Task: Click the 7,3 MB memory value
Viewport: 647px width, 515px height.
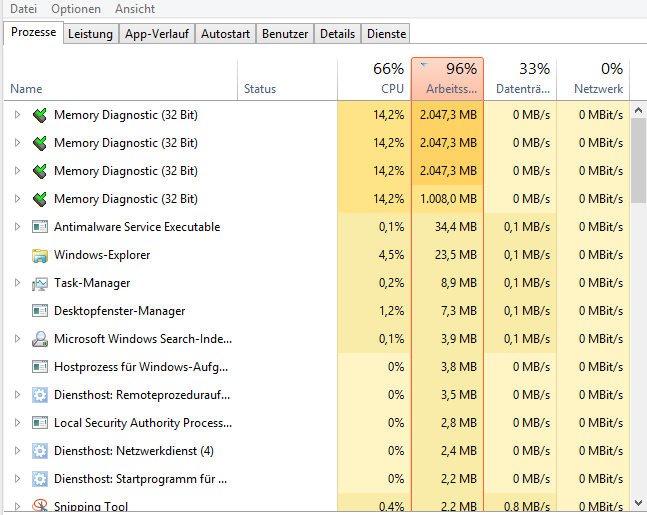Action: pos(459,311)
